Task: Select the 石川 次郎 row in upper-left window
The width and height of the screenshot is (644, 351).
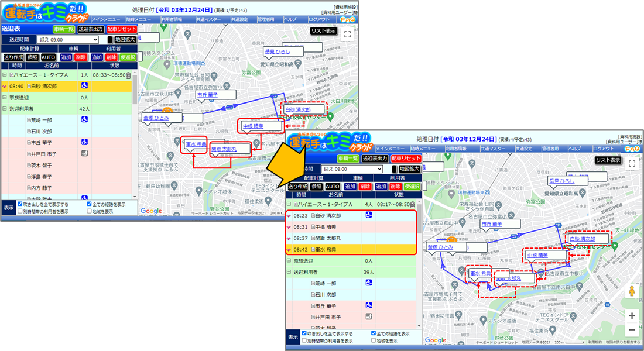Action: point(67,132)
